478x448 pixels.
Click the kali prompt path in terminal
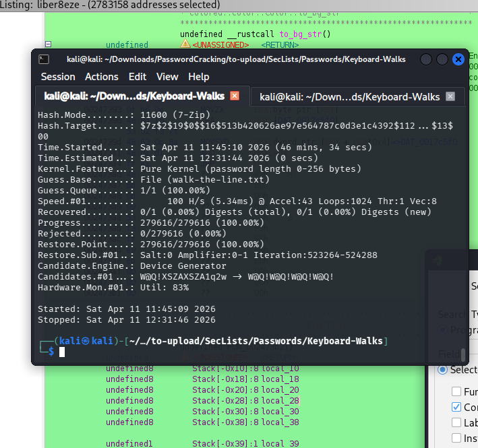[x=256, y=341]
